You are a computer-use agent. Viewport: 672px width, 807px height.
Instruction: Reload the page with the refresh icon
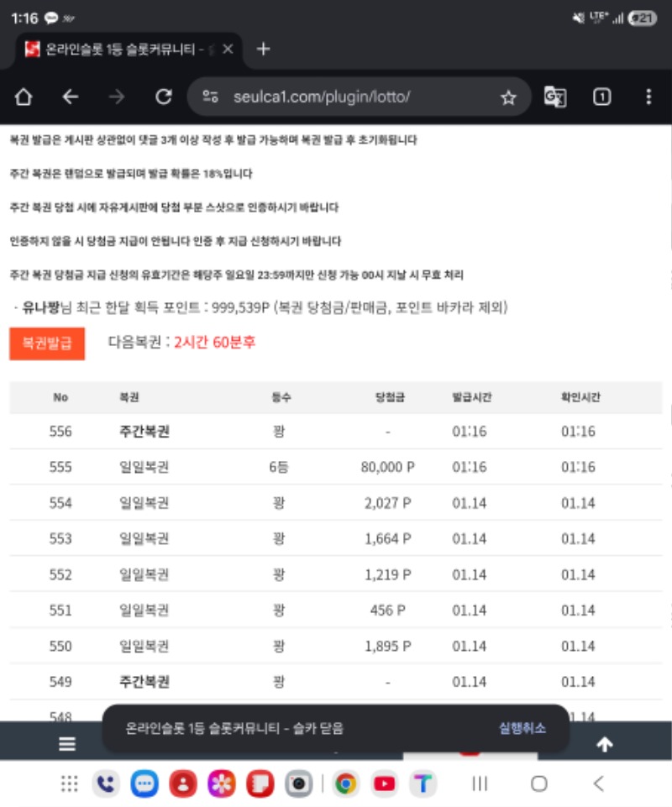[x=164, y=97]
